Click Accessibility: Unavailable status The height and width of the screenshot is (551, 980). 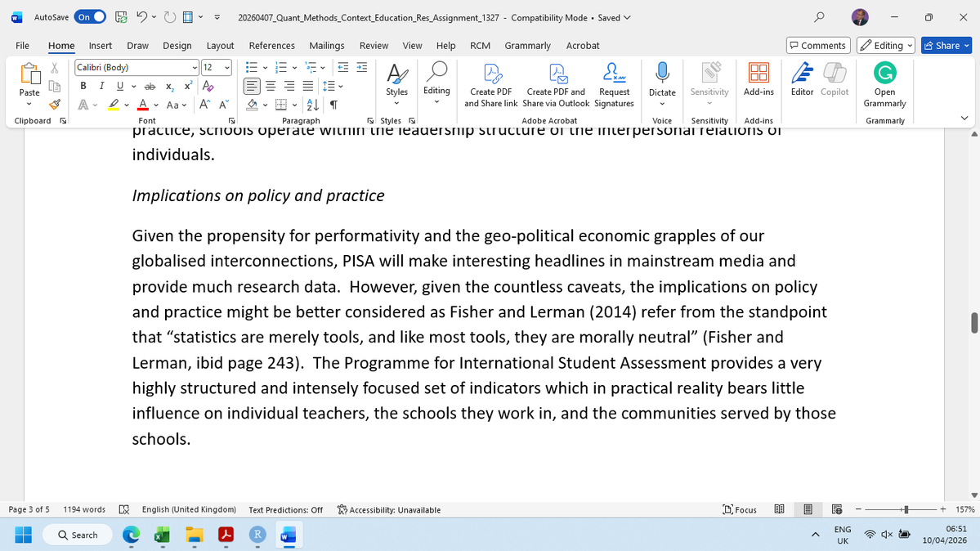tap(389, 510)
